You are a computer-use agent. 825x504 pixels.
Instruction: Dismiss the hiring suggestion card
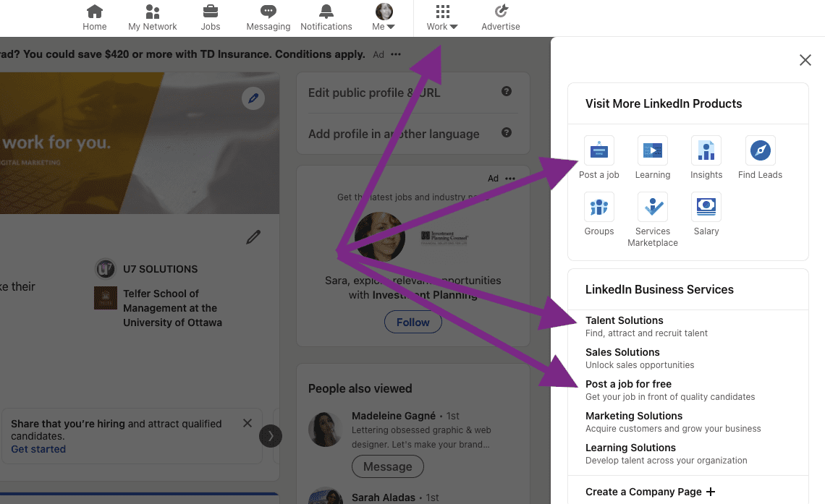click(247, 423)
